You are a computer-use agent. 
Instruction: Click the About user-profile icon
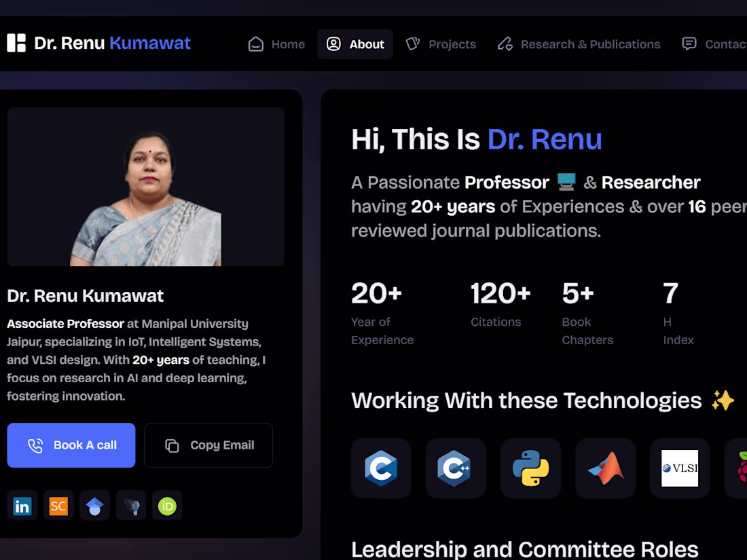(x=333, y=44)
